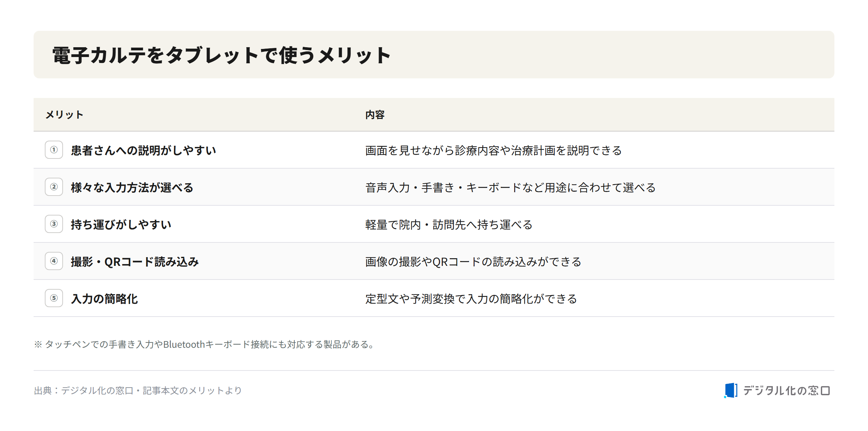Screen dimensions: 868x431
Task: Click 撮影・QRコード読み込み row title
Action: (x=135, y=262)
